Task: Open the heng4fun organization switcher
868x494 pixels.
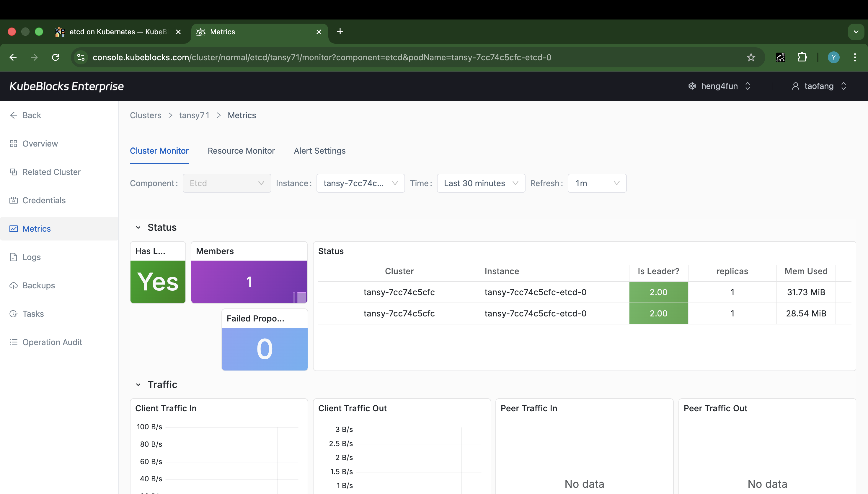Action: point(719,86)
